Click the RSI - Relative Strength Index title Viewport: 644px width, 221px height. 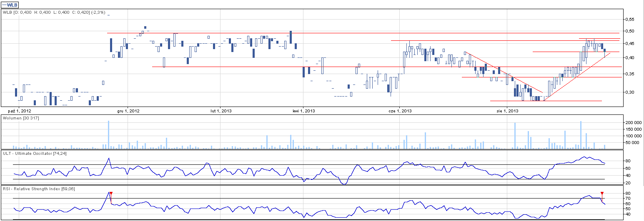click(x=39, y=189)
